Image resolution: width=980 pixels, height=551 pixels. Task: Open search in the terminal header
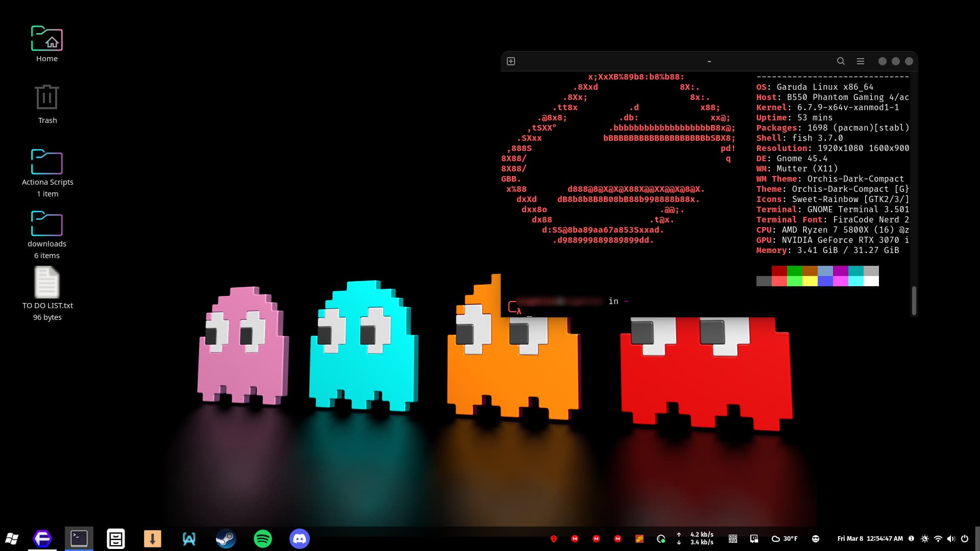841,61
